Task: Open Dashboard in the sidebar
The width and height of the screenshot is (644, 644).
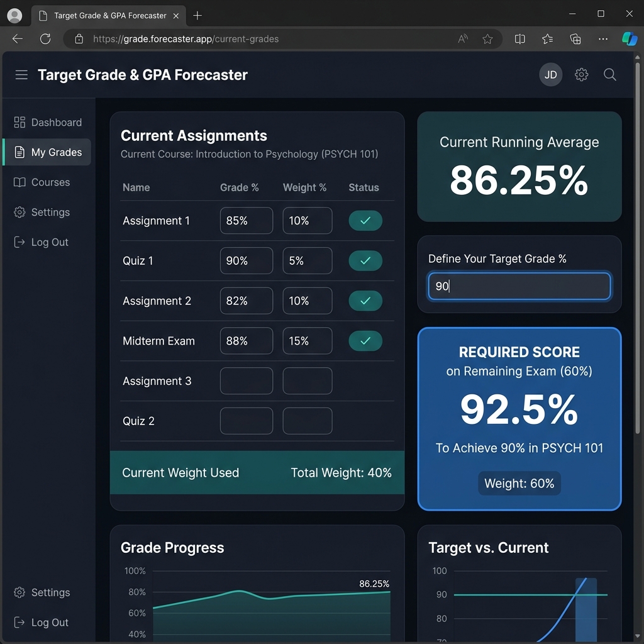Action: tap(48, 123)
